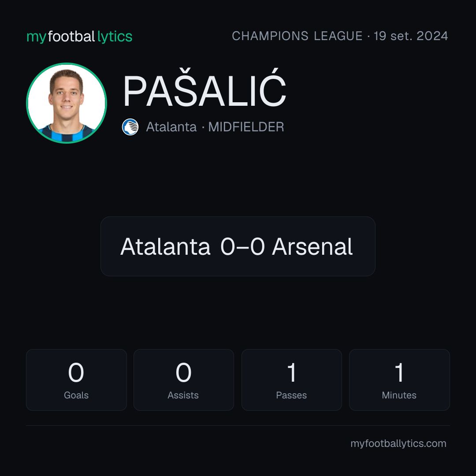476x476 pixels.
Task: Click the MIDFIELDER position label
Action: pos(246,127)
